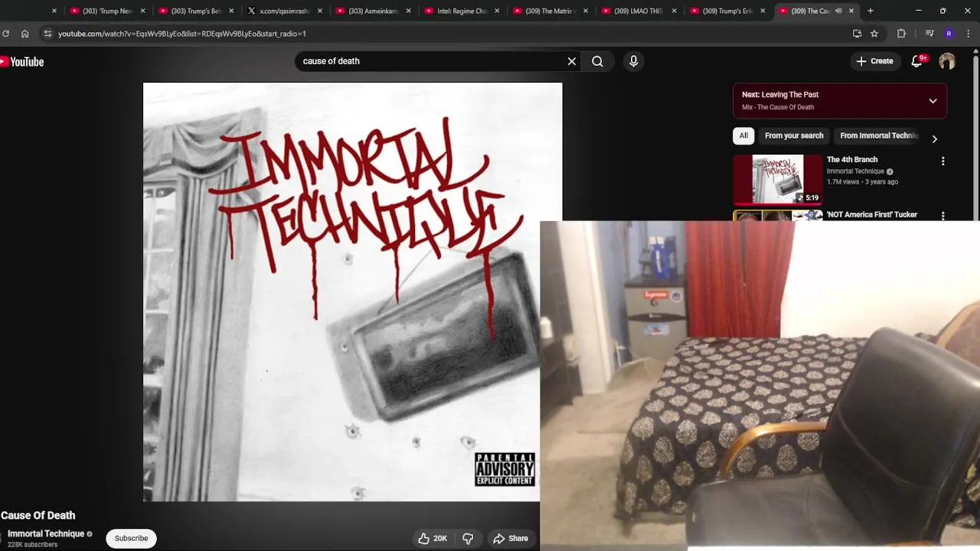Click the album art video player
The image size is (980, 551).
tap(352, 292)
